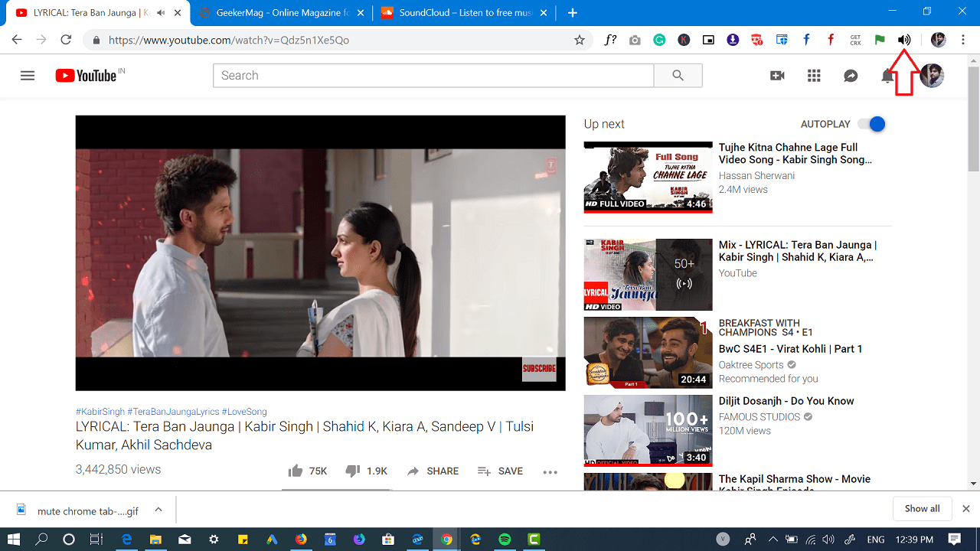Select the LYRICAL Tera Ban Jaunga tab
This screenshot has height=551, width=980.
[93, 13]
